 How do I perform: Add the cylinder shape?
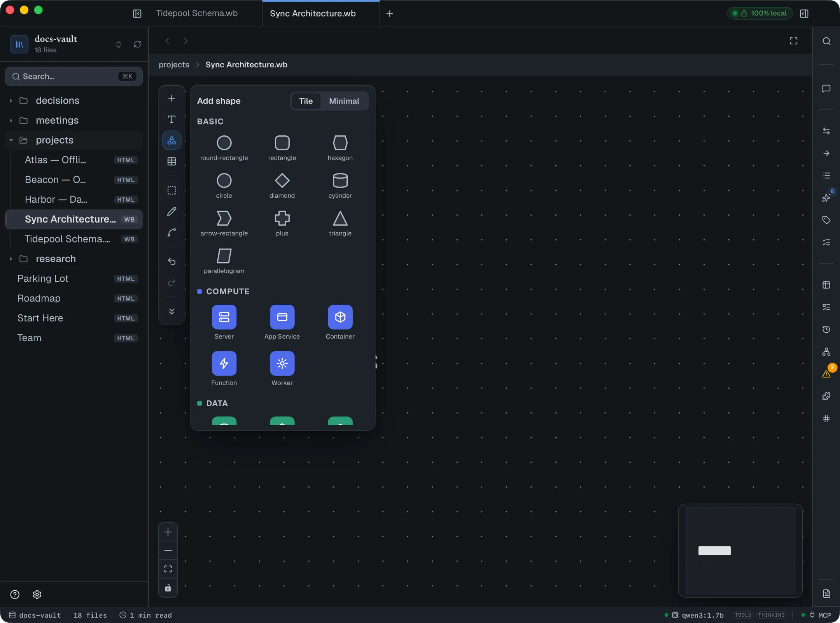340,186
